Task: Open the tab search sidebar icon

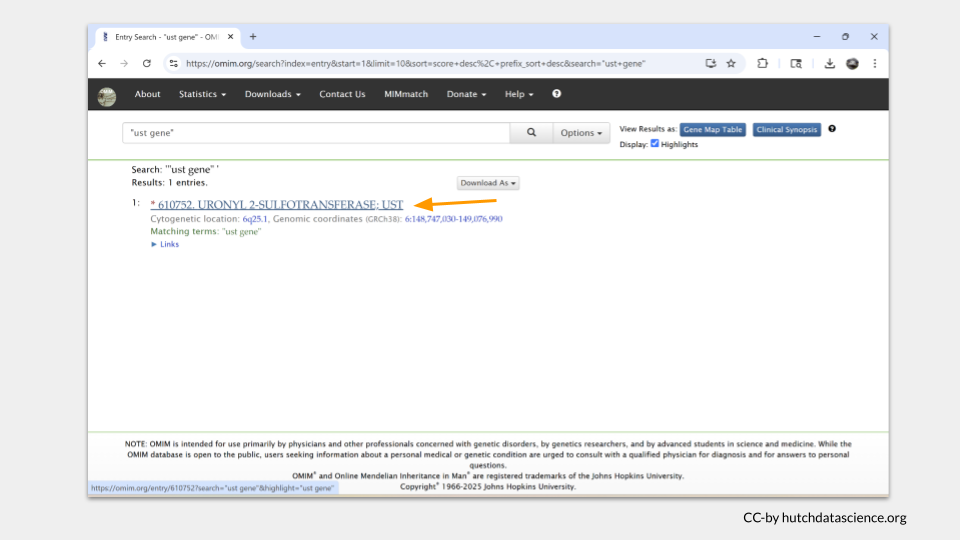Action: pos(796,64)
